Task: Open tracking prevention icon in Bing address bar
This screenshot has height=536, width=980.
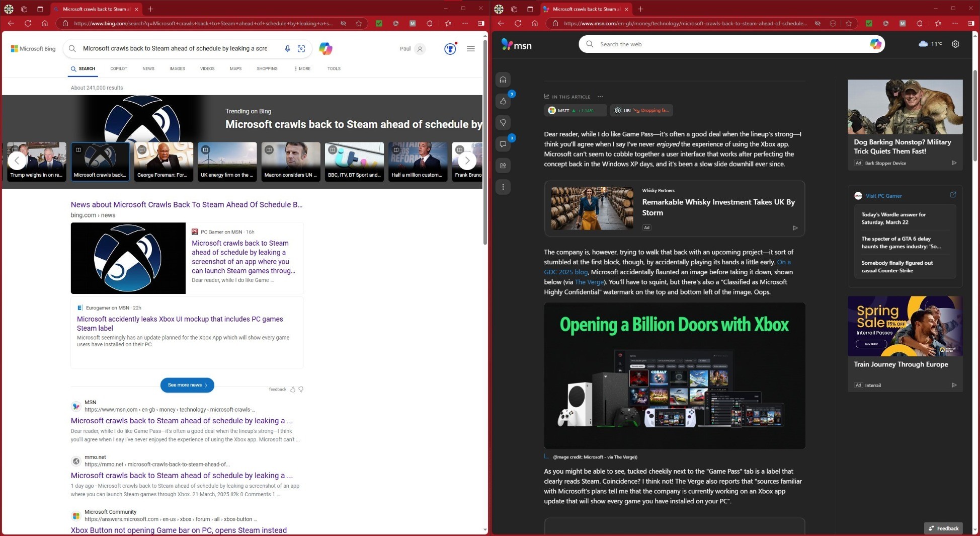Action: click(x=343, y=23)
